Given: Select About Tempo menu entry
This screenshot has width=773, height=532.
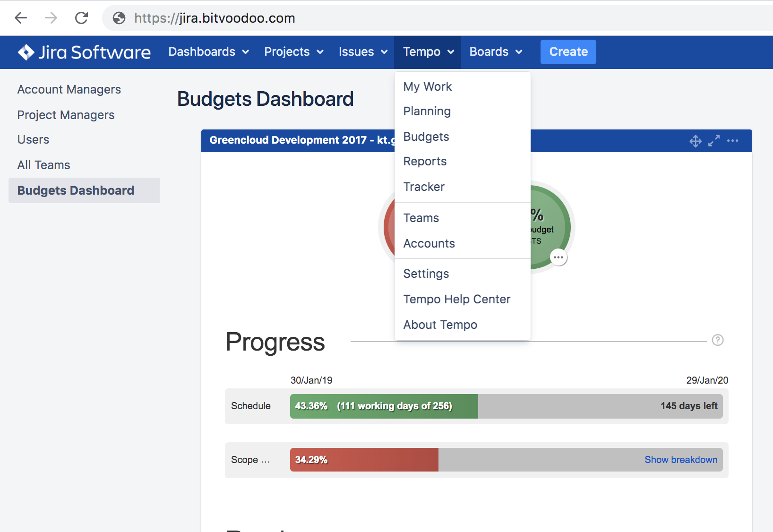Looking at the screenshot, I should pyautogui.click(x=463, y=325).
